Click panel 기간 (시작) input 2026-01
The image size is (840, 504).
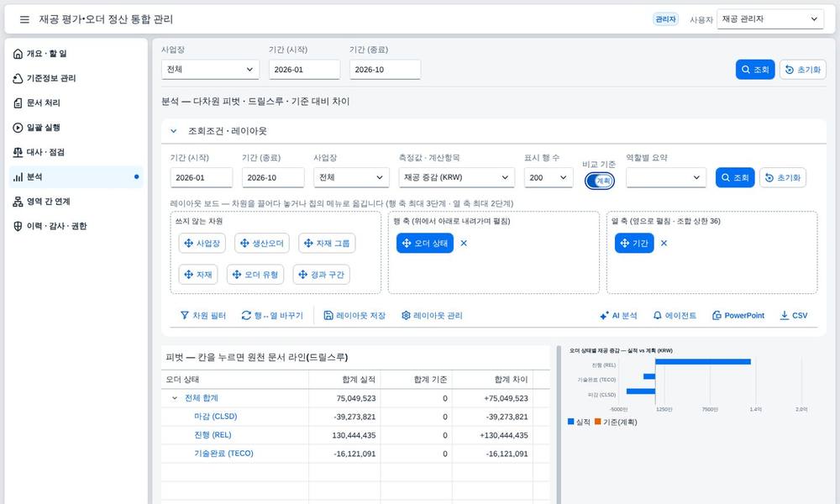(x=202, y=177)
